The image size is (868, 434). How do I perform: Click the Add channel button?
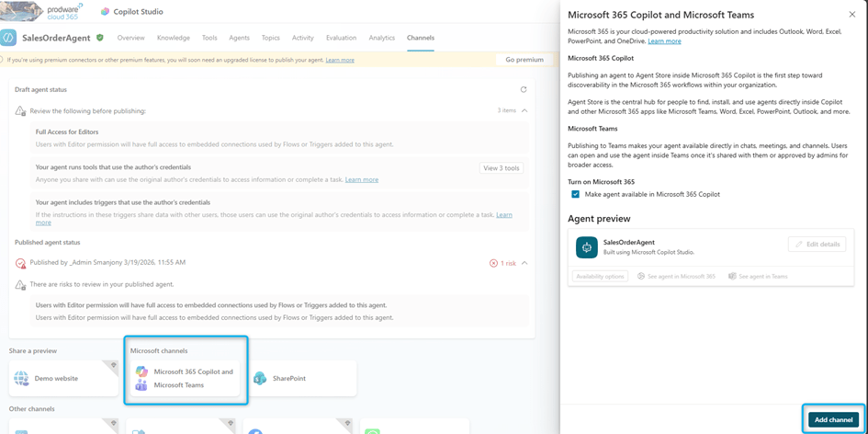click(833, 419)
